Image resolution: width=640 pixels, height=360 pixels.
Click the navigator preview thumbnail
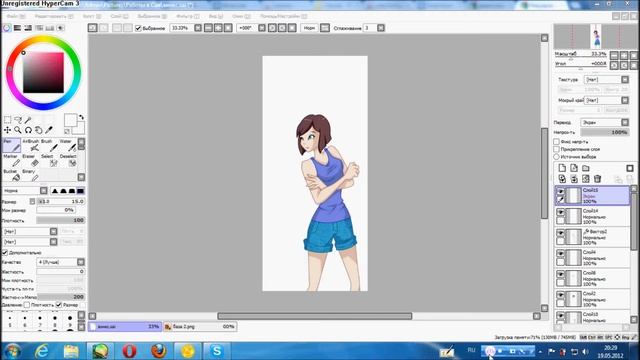click(596, 37)
